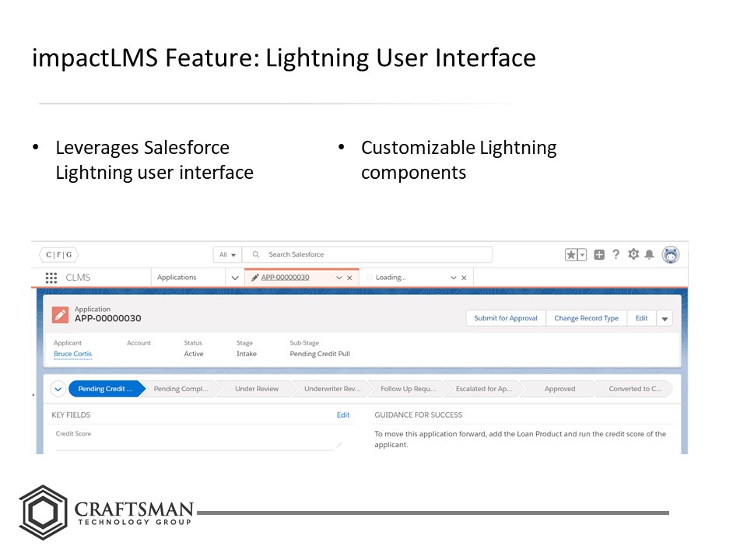Click the Application record pencil icon
The width and height of the screenshot is (747, 560).
click(x=60, y=315)
